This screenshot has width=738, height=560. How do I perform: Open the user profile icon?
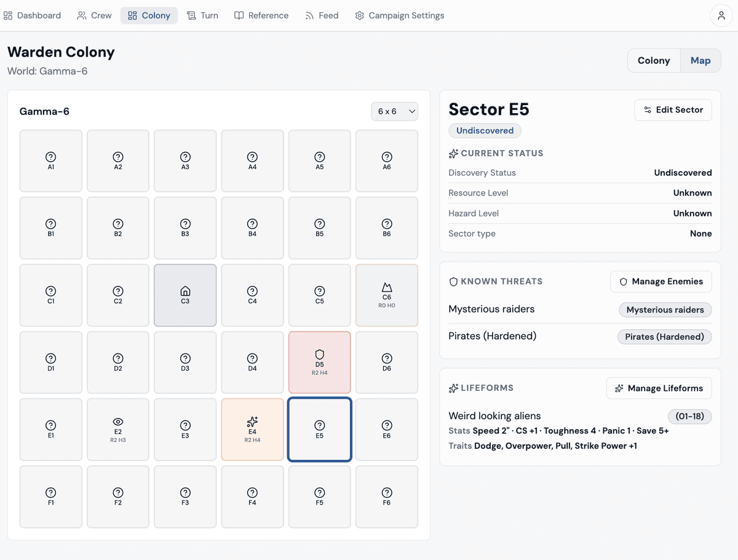(721, 15)
